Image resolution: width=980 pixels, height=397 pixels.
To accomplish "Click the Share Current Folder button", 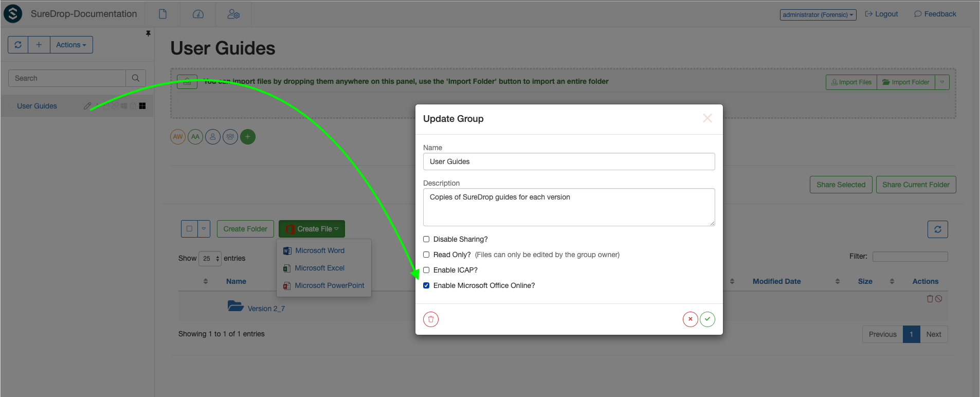I will [916, 185].
